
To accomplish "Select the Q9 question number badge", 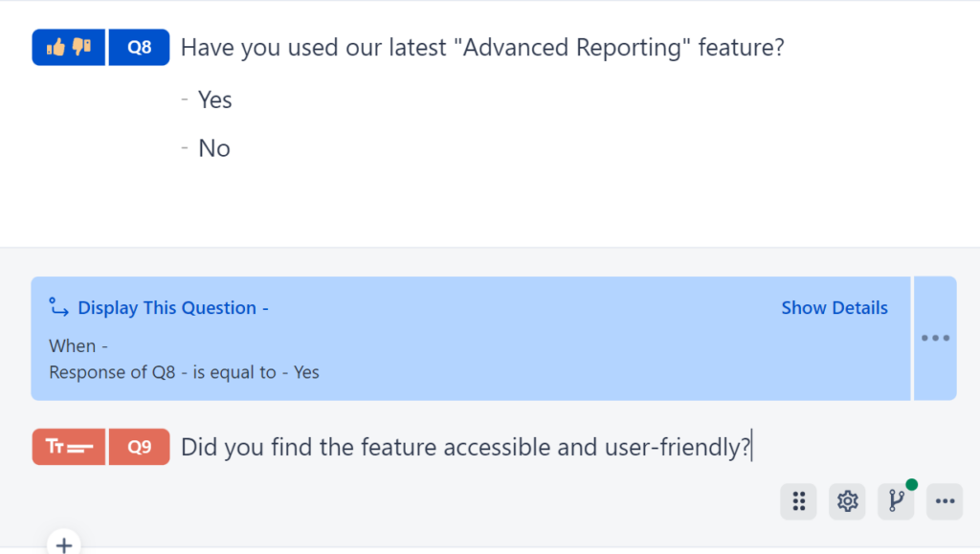I will click(x=139, y=447).
